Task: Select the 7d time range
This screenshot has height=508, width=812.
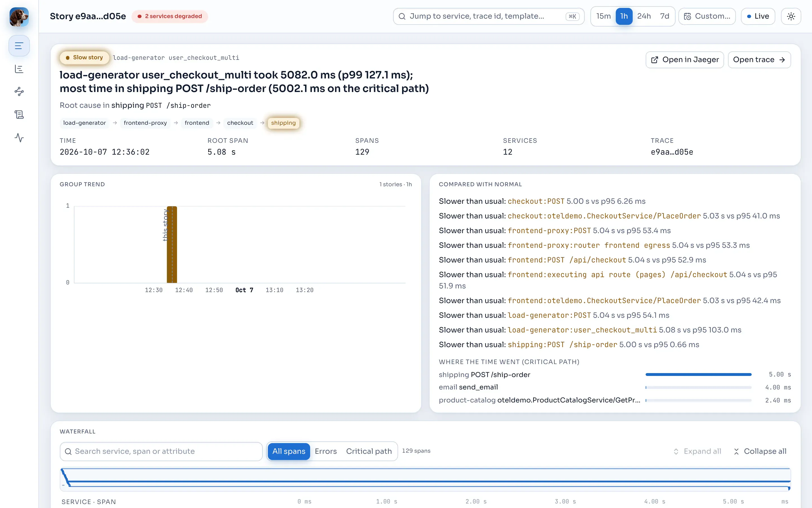Action: tap(664, 16)
